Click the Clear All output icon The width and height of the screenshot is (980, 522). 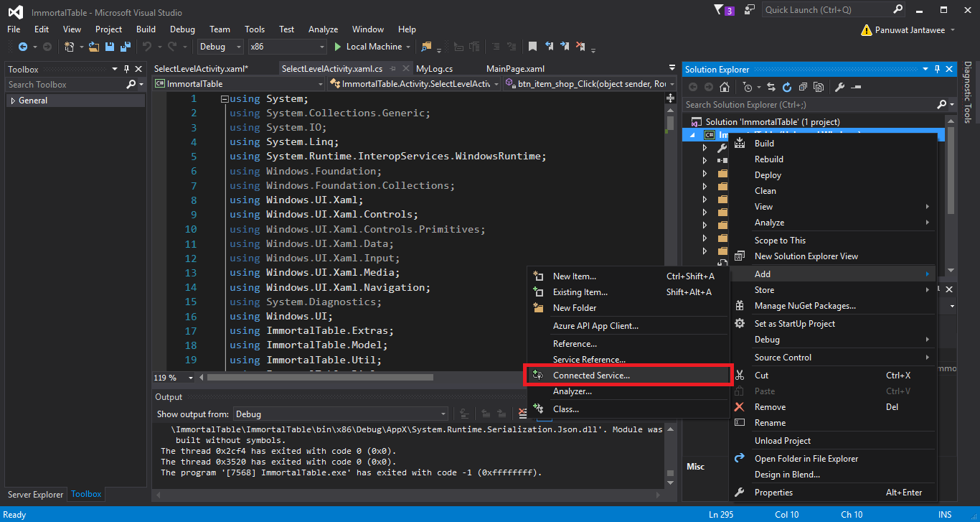coord(523,414)
